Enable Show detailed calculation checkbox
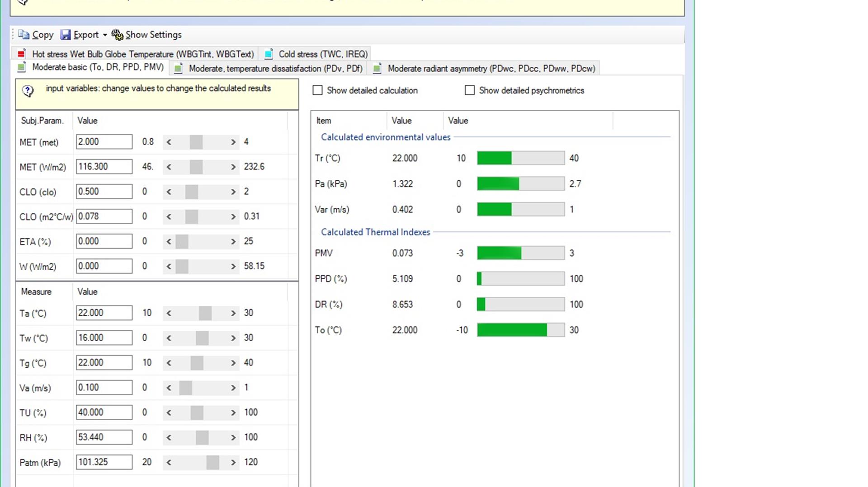 [317, 90]
